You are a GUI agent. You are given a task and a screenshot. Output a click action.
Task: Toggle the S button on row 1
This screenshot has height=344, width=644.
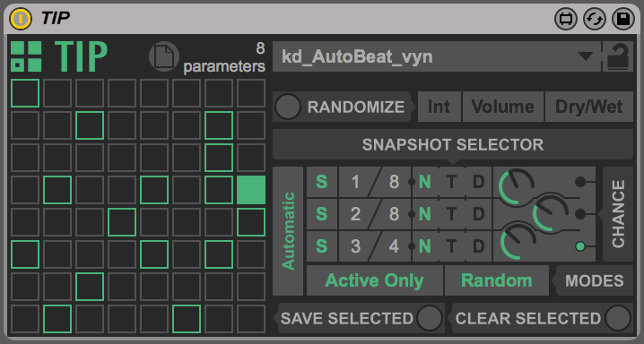(x=322, y=182)
